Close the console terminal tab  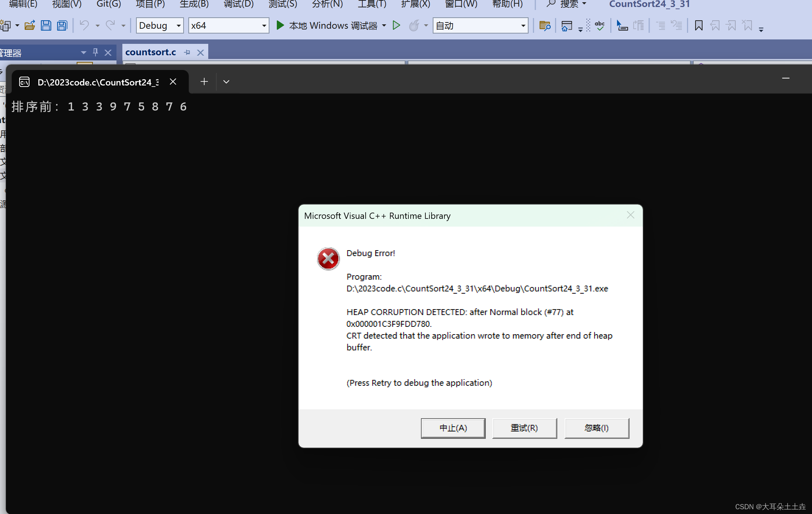coord(173,81)
